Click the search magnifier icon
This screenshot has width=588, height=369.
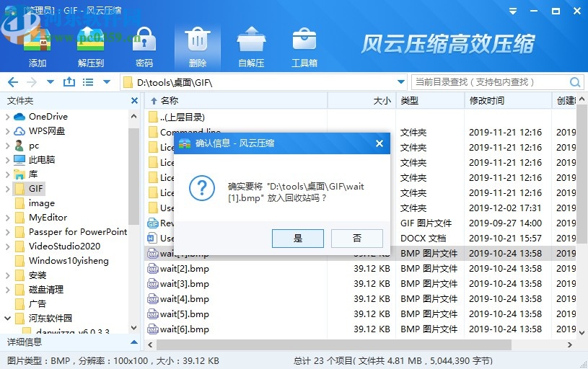click(575, 82)
